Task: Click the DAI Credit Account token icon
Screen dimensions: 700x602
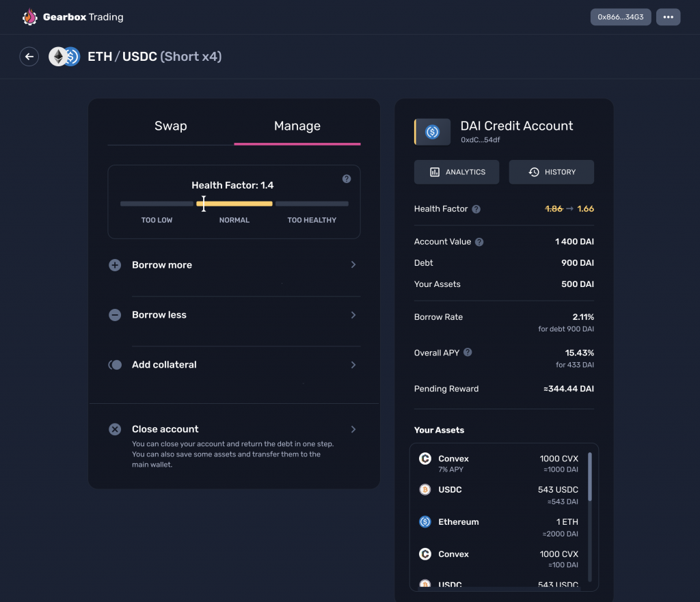Action: (x=432, y=132)
